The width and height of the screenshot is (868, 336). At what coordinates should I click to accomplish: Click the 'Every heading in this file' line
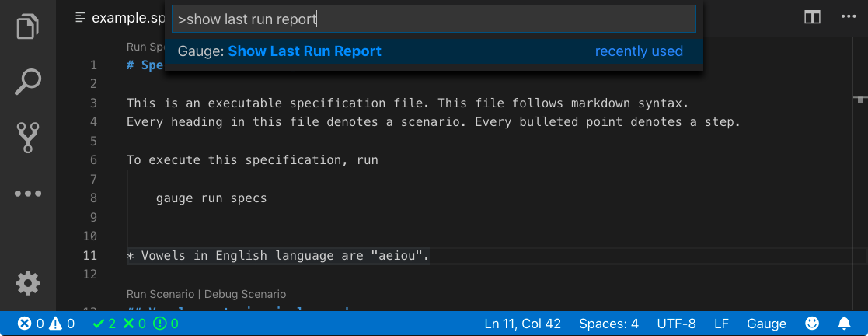[434, 122]
